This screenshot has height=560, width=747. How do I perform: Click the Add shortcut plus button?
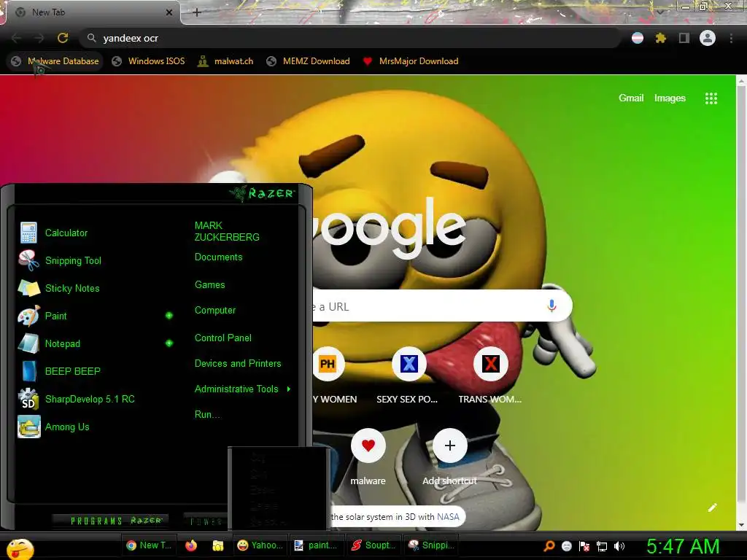click(x=449, y=446)
